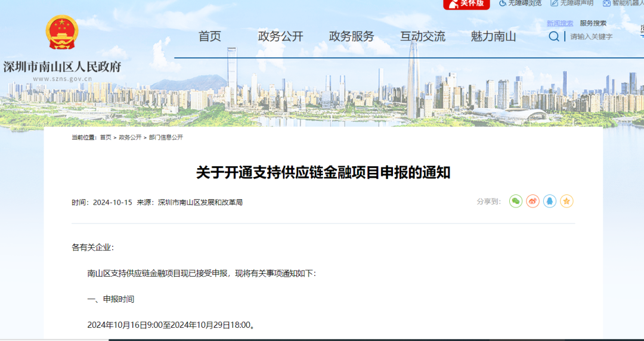
Task: Click the date 2024-10-15
Action: (113, 203)
